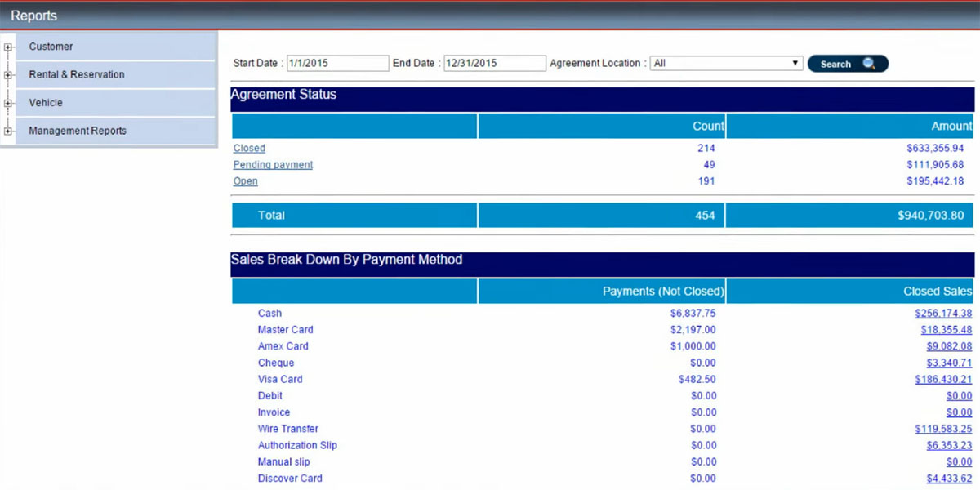Expand the Customer tree node
Image resolution: width=980 pixels, height=490 pixels.
(x=8, y=47)
